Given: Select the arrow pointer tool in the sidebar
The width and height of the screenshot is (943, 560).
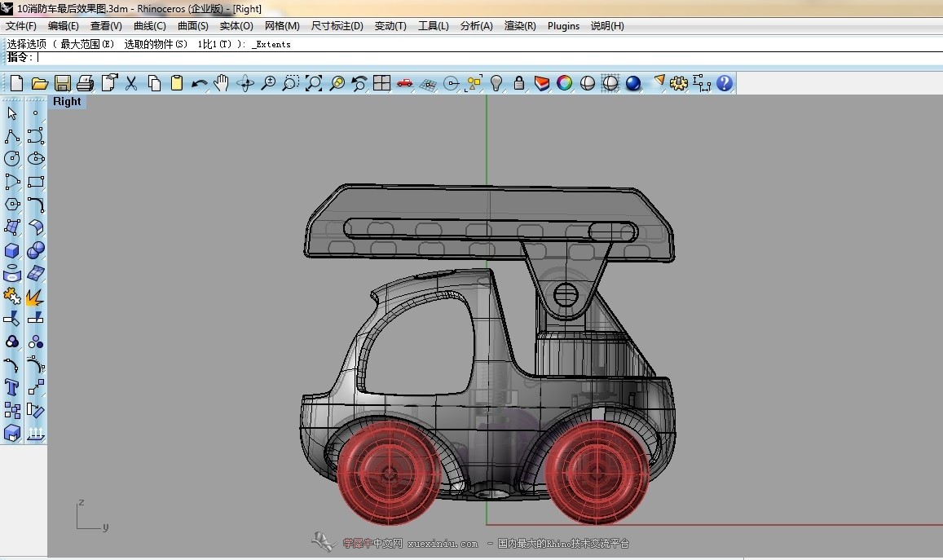Looking at the screenshot, I should [12, 113].
